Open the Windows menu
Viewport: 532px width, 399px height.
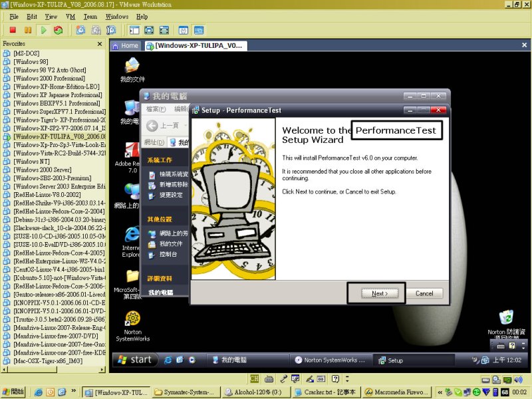click(117, 17)
